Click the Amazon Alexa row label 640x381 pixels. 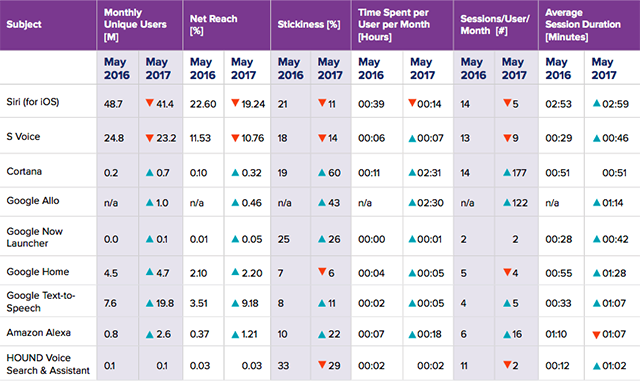(x=38, y=332)
